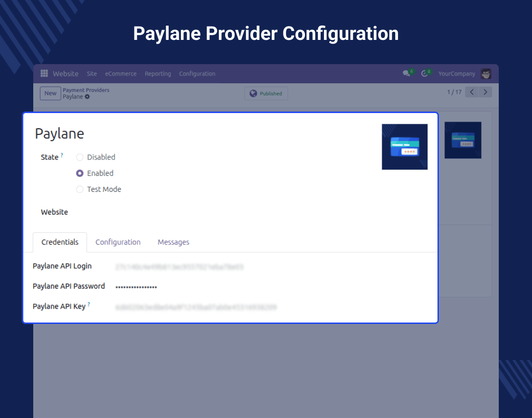The height and width of the screenshot is (418, 532).
Task: Open the Reporting menu
Action: click(x=158, y=74)
